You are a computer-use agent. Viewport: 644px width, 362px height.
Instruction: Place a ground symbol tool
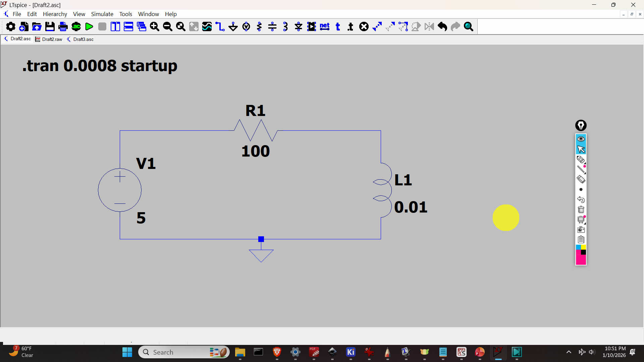click(x=233, y=26)
